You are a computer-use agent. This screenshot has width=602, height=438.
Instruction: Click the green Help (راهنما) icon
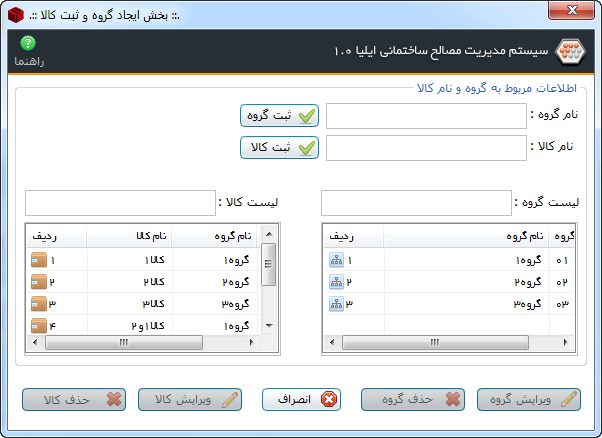28,43
